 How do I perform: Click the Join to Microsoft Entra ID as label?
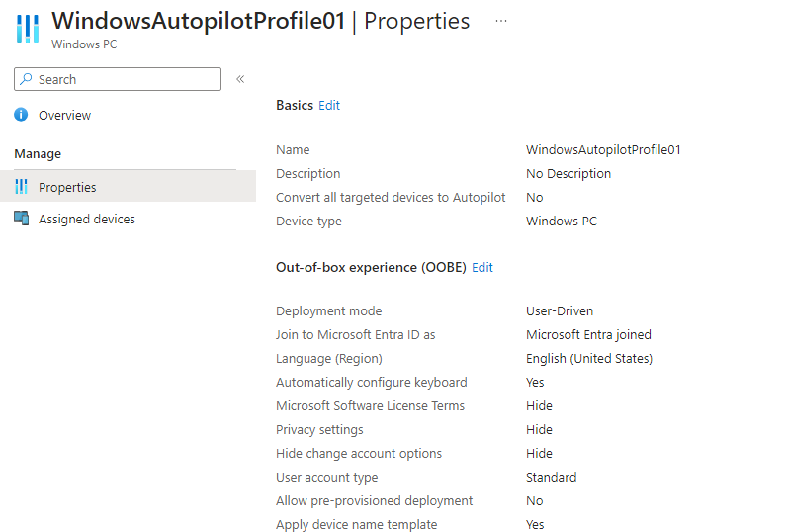coord(355,335)
